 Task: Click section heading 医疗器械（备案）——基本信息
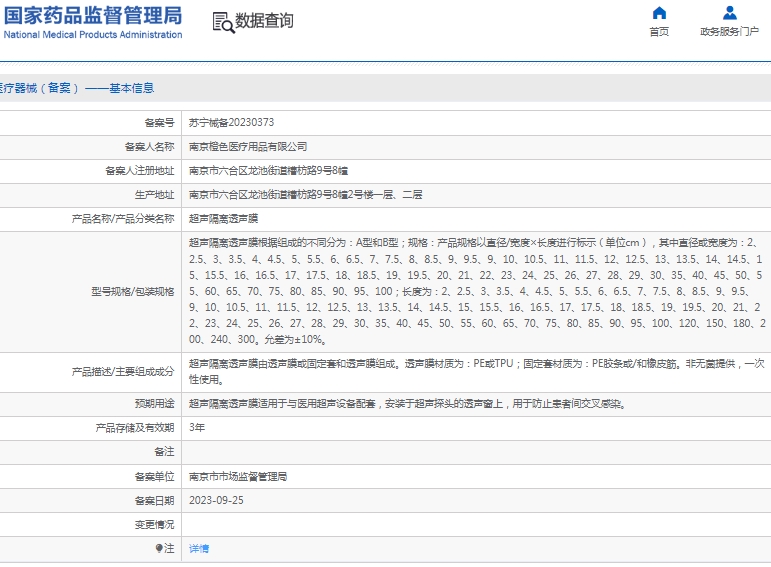pyautogui.click(x=77, y=88)
